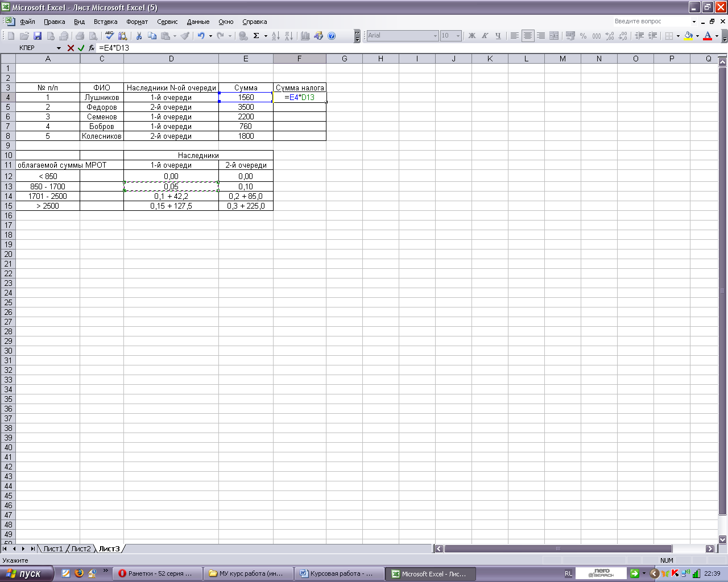728x582 pixels.
Task: Open the Вставка menu
Action: coord(105,22)
